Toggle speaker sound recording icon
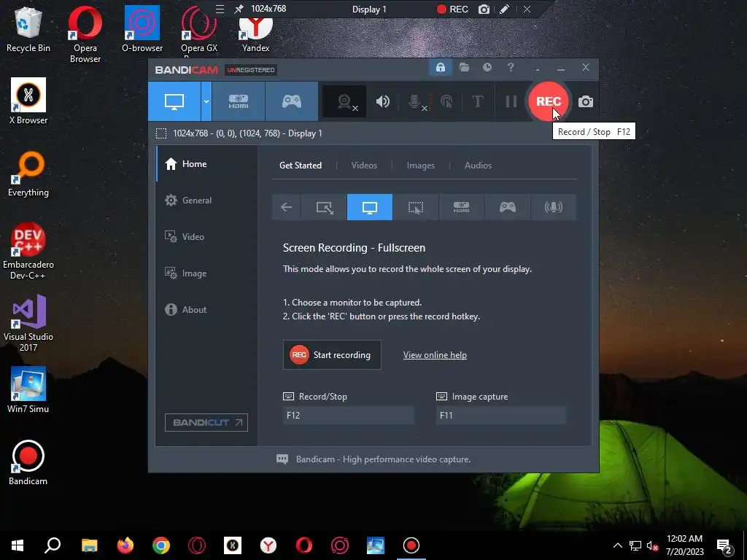Image resolution: width=747 pixels, height=560 pixels. 382,101
